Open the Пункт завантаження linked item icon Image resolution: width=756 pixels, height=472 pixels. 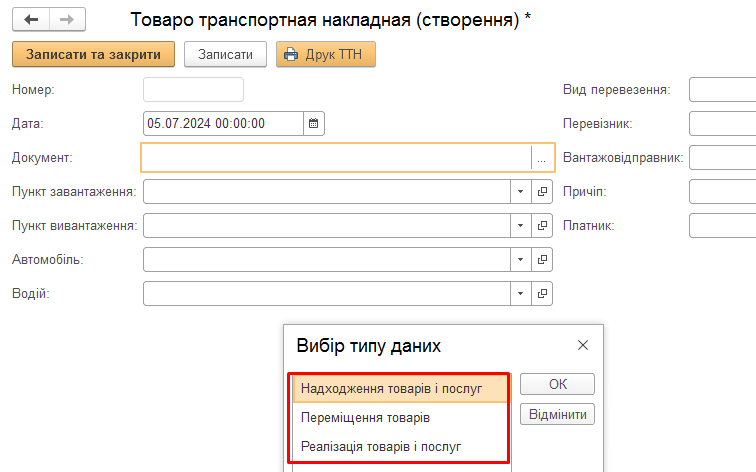tap(543, 192)
